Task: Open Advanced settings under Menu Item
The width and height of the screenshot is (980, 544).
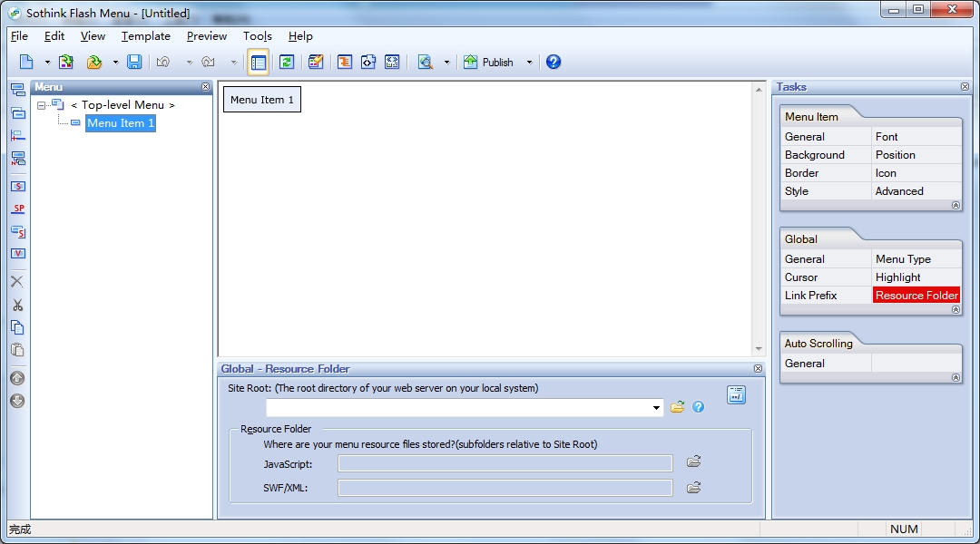Action: [898, 191]
